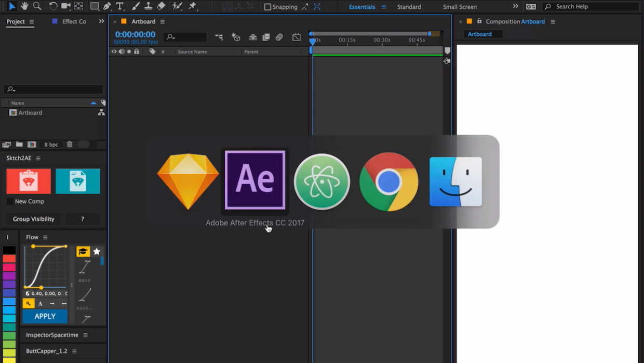Open Sketch file with teal Sktch2AE button

click(x=78, y=181)
